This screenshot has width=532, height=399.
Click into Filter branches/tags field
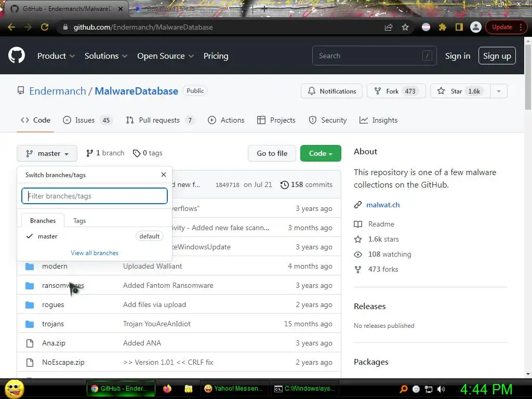[95, 196]
